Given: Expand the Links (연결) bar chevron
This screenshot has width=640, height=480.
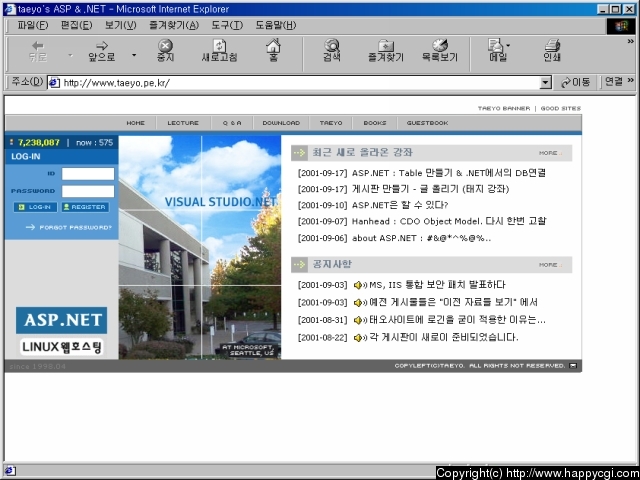Looking at the screenshot, I should [630, 80].
